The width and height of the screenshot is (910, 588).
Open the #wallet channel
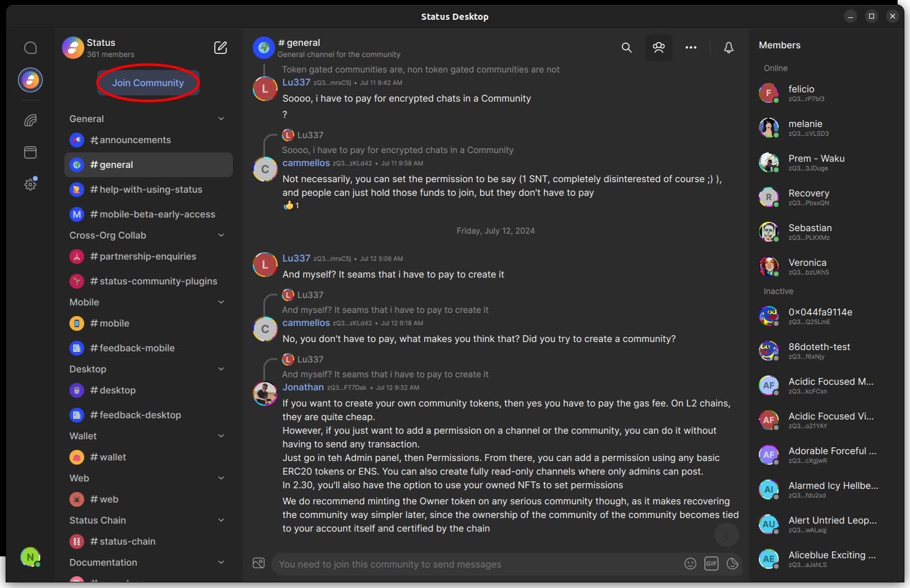click(x=149, y=457)
